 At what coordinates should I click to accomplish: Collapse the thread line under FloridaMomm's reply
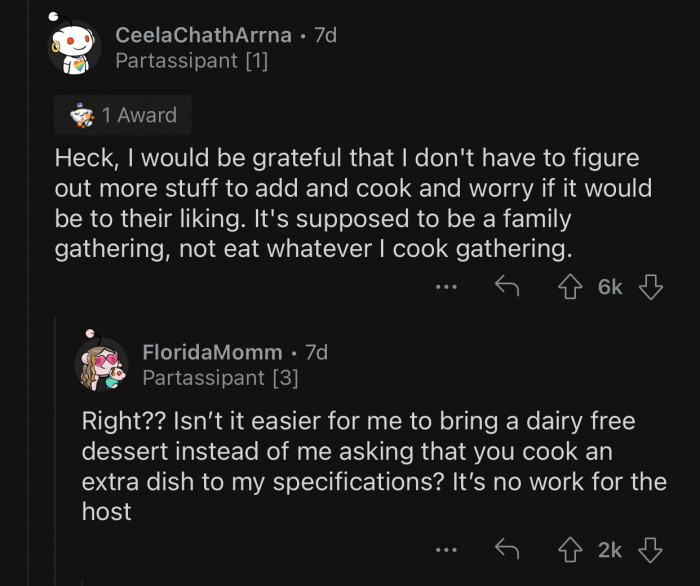(x=84, y=578)
